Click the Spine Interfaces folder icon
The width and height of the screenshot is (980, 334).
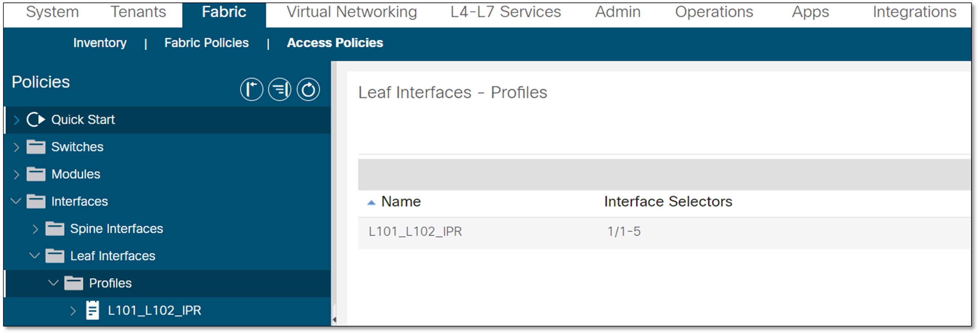pos(56,228)
